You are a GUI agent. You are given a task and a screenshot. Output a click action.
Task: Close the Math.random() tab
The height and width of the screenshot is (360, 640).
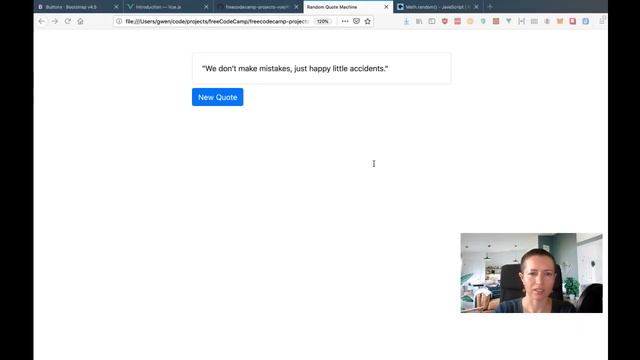476,7
